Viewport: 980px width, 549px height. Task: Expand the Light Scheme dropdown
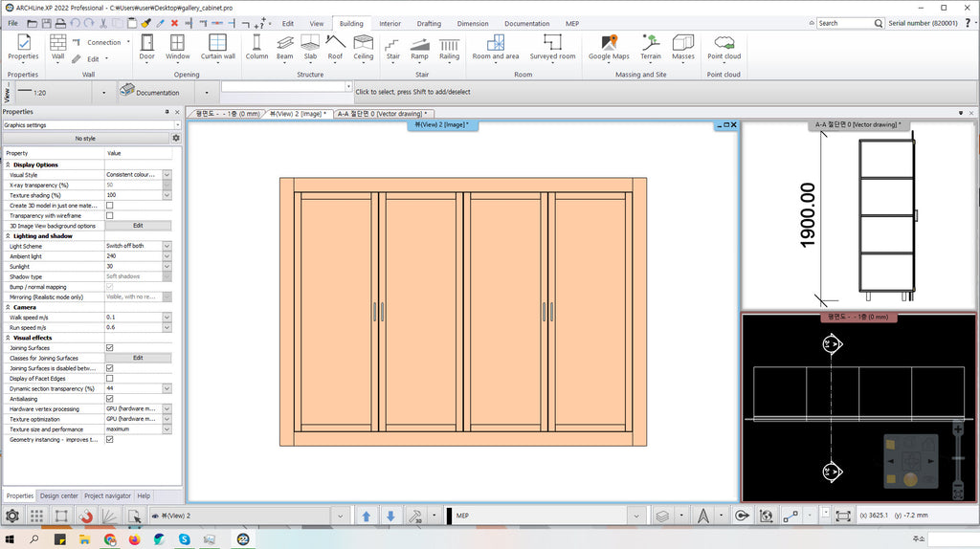click(167, 246)
